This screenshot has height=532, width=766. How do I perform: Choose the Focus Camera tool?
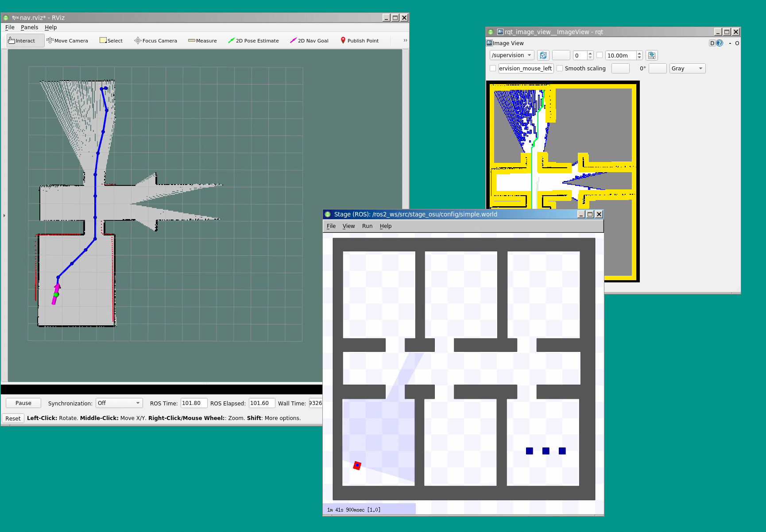click(155, 41)
